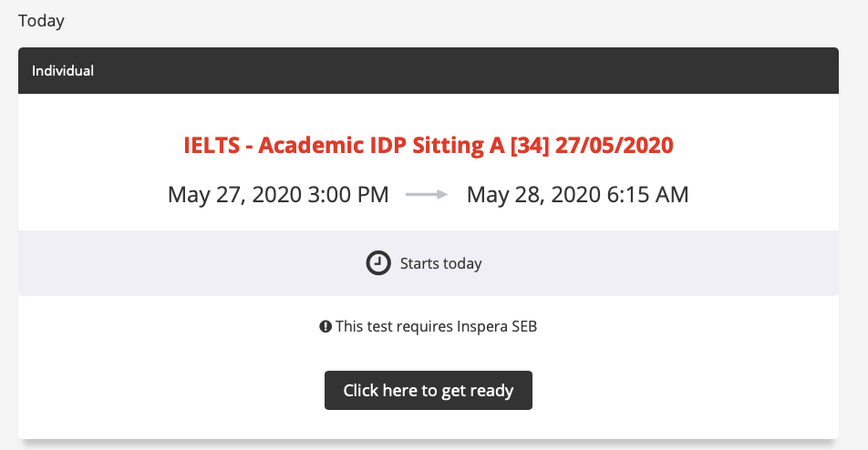Viewport: 868px width, 450px height.
Task: Click the clock icon beside Starts today
Action: click(377, 263)
